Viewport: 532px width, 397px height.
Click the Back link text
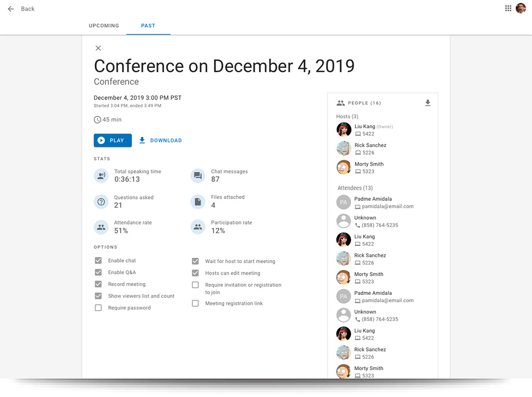click(27, 9)
